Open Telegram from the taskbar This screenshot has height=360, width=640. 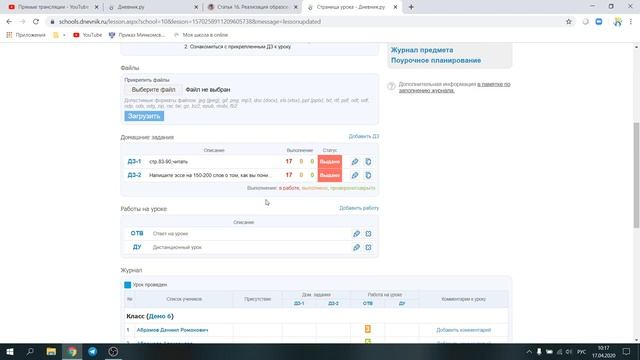click(93, 351)
